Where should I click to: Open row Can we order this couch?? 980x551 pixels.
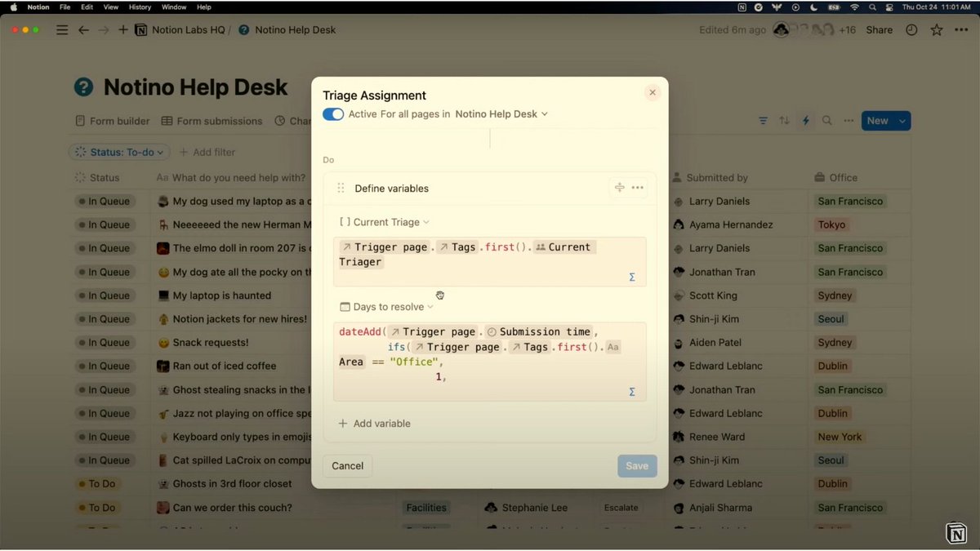pyautogui.click(x=232, y=508)
